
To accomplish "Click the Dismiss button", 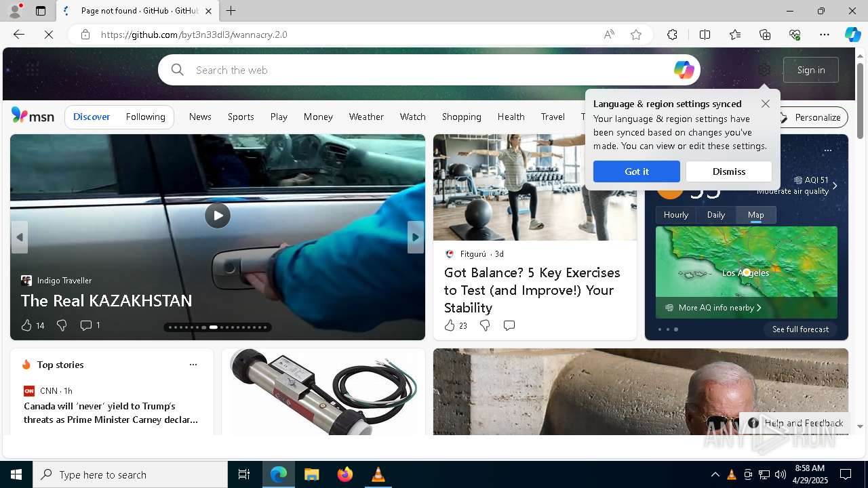I will [x=729, y=171].
